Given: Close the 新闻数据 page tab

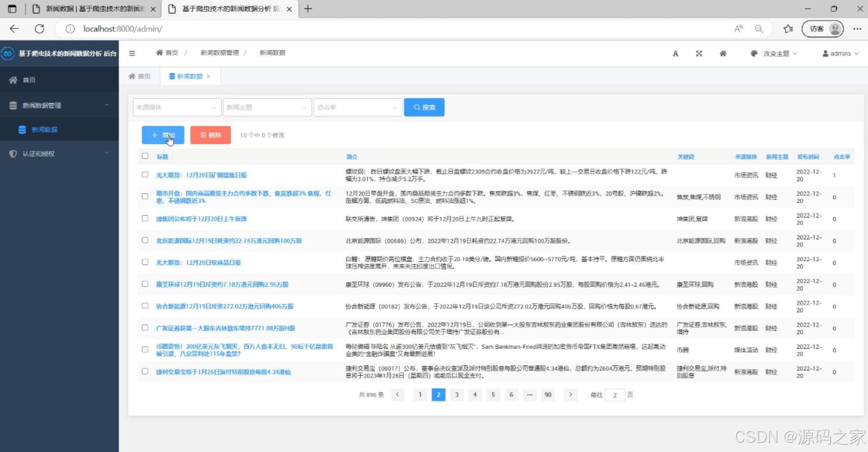Looking at the screenshot, I should [x=208, y=76].
